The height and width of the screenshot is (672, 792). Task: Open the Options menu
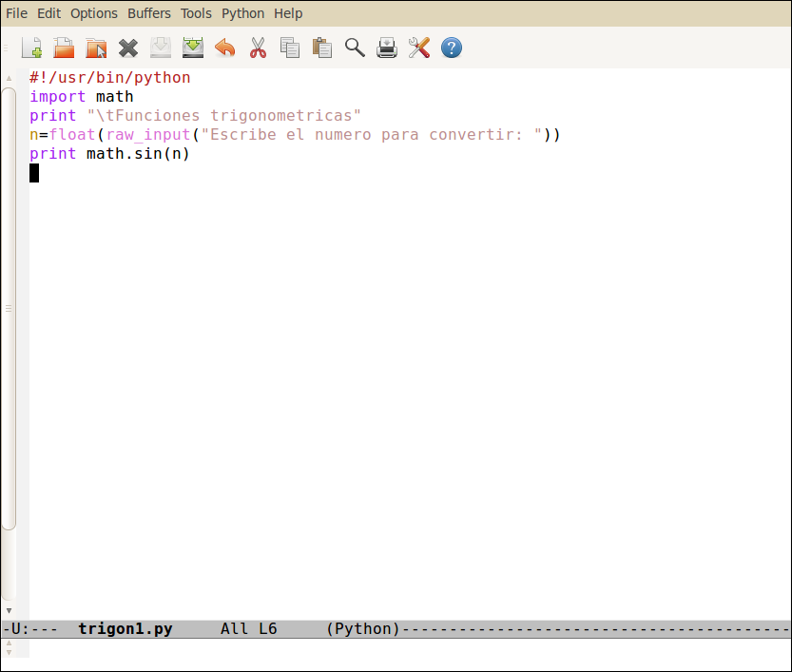click(93, 13)
